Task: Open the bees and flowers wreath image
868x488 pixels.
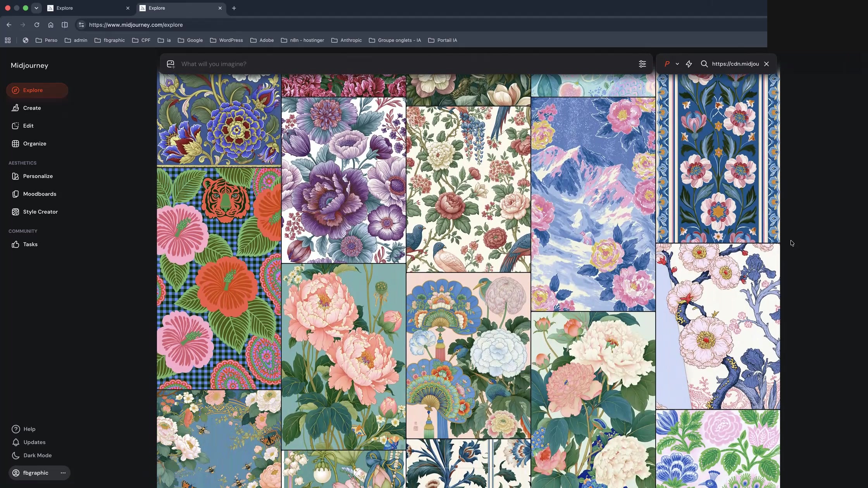Action: pos(219,439)
